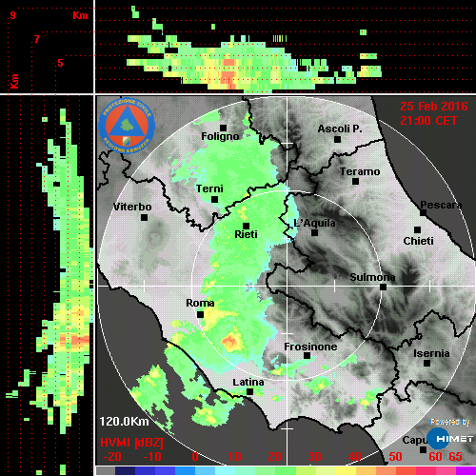Click the Latina city marker

point(249,391)
